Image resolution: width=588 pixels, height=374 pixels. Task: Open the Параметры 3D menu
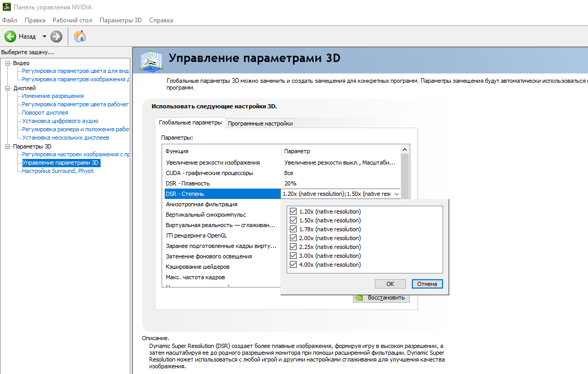click(x=121, y=20)
